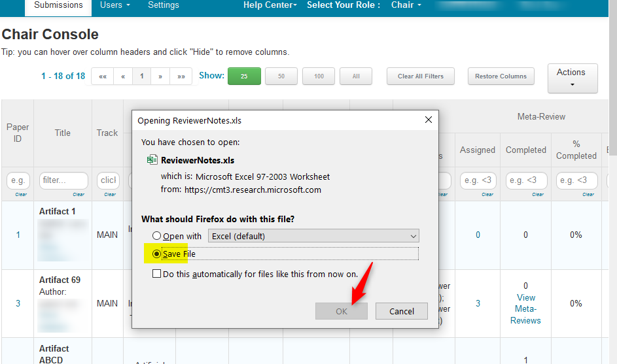
Task: Open View Meta-Reviews link for Artifact 69
Action: [x=525, y=309]
